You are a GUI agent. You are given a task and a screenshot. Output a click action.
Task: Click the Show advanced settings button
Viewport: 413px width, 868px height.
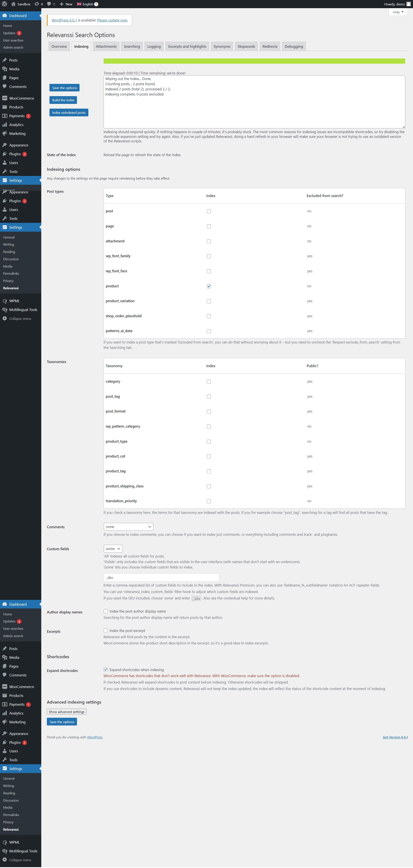click(x=66, y=712)
